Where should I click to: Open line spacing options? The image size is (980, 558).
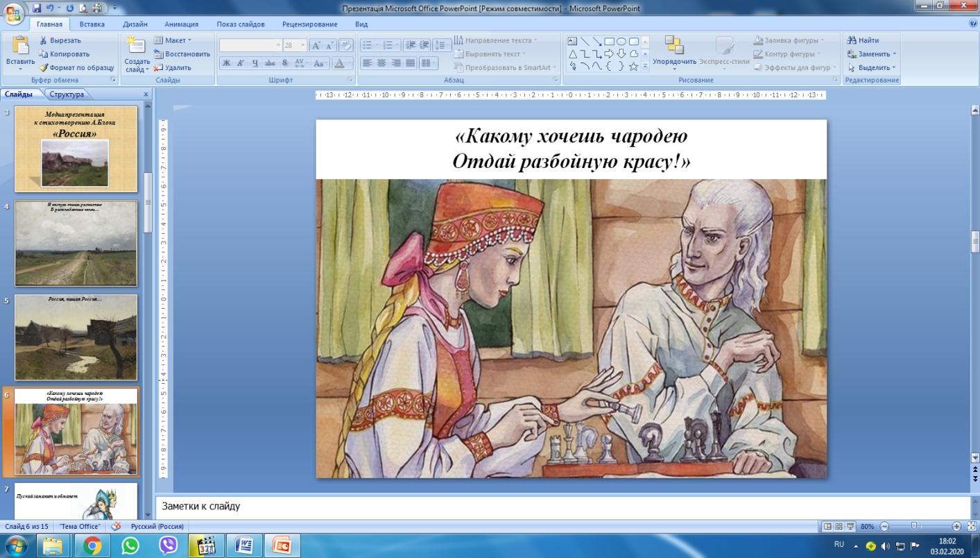coord(441,45)
